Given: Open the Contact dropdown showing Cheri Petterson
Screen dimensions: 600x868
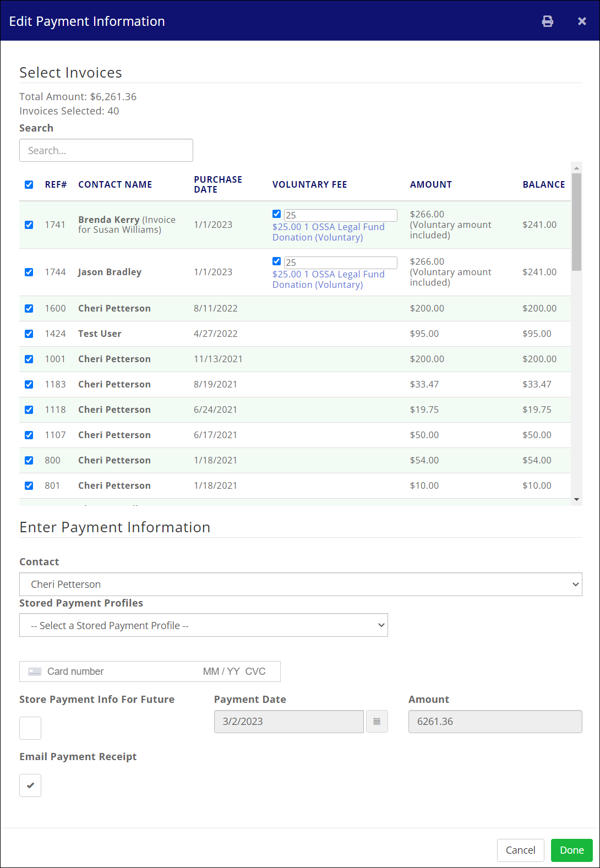Looking at the screenshot, I should (x=301, y=585).
